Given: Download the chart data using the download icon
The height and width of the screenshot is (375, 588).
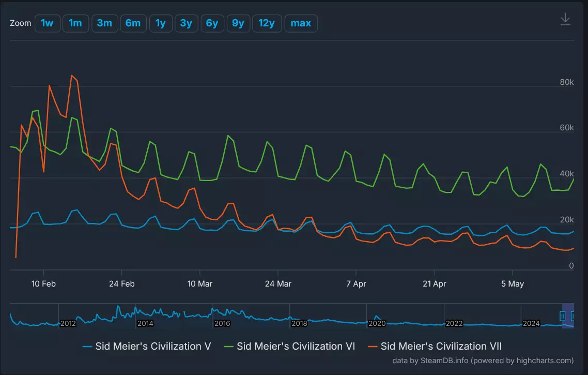Looking at the screenshot, I should (565, 19).
